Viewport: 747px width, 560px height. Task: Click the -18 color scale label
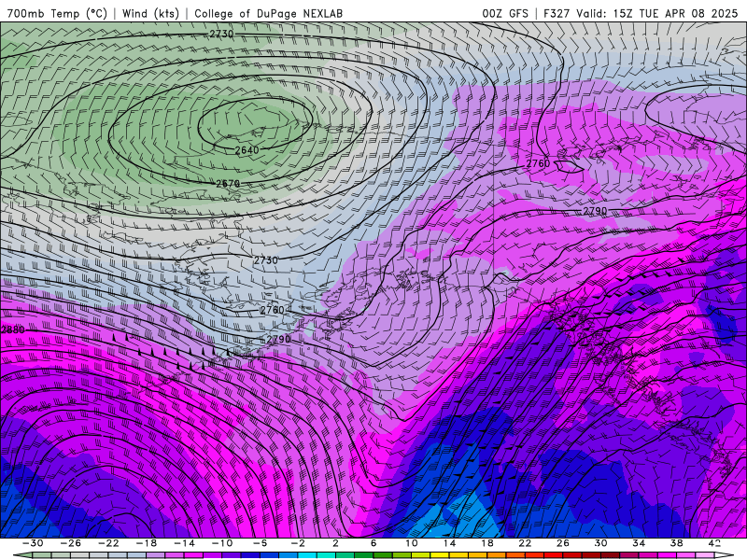147,543
